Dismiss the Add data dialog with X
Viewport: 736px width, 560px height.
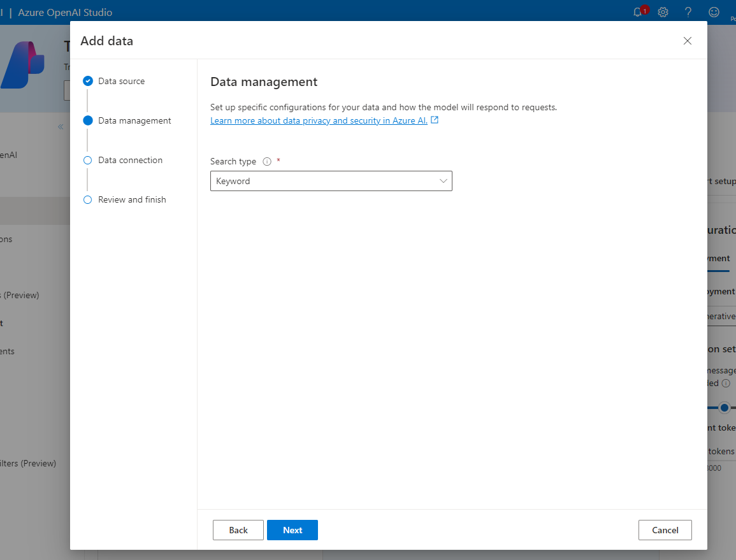pyautogui.click(x=688, y=41)
